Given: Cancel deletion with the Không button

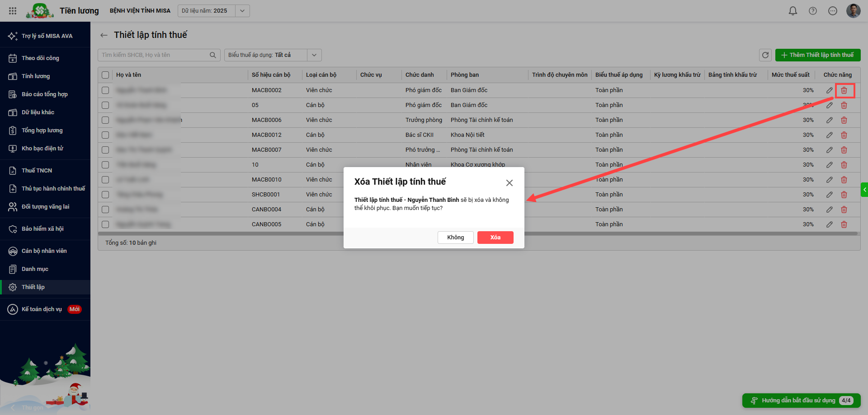Looking at the screenshot, I should pyautogui.click(x=455, y=238).
